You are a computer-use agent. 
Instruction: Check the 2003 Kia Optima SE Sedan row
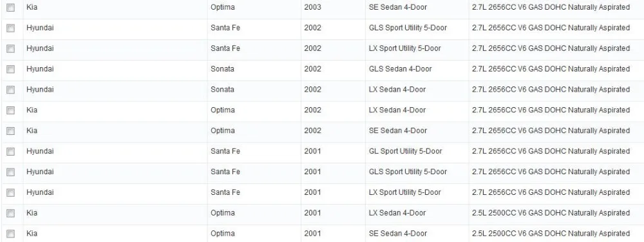pos(11,7)
